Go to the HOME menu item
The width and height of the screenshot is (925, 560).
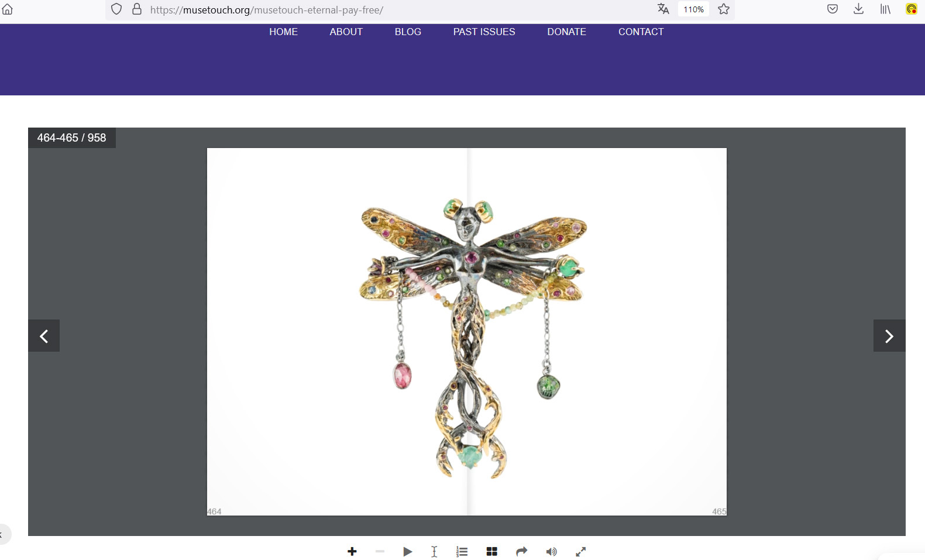coord(283,32)
